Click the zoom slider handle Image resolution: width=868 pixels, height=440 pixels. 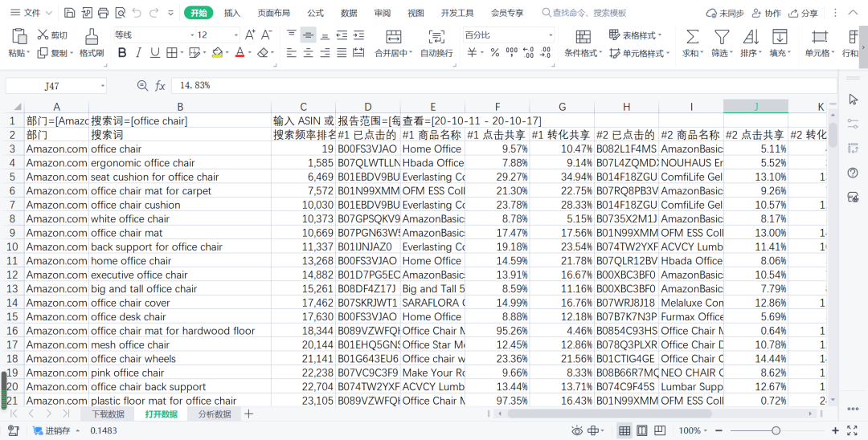tap(776, 430)
